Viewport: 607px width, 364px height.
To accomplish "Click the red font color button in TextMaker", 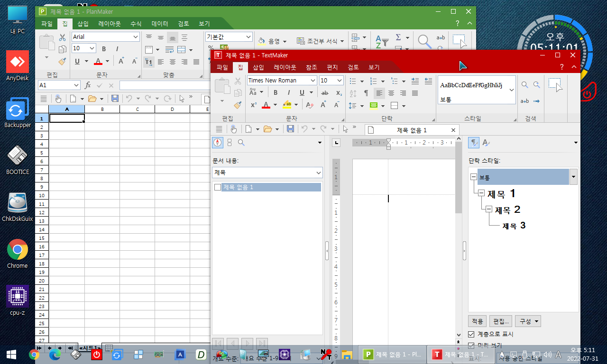I will tap(266, 105).
